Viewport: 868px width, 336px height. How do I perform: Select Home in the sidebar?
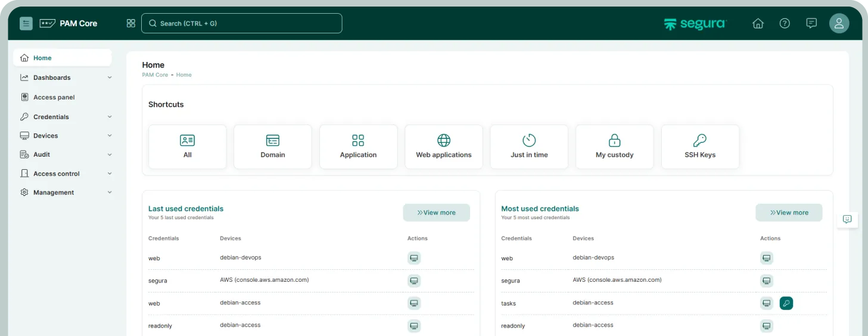click(x=62, y=58)
